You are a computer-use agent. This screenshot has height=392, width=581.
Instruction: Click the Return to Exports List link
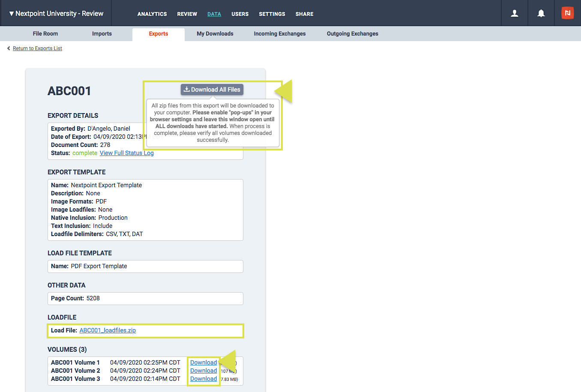[x=37, y=48]
